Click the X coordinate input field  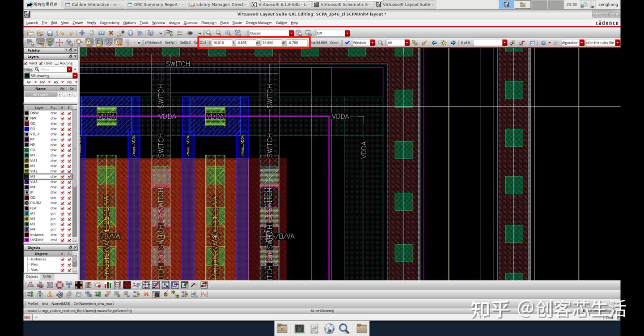[221, 43]
